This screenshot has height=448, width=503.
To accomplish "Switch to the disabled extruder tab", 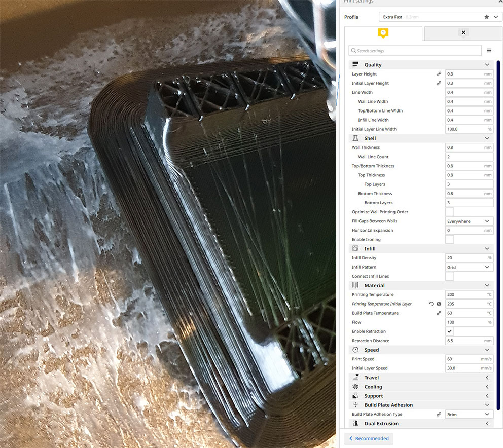I will pos(463,33).
